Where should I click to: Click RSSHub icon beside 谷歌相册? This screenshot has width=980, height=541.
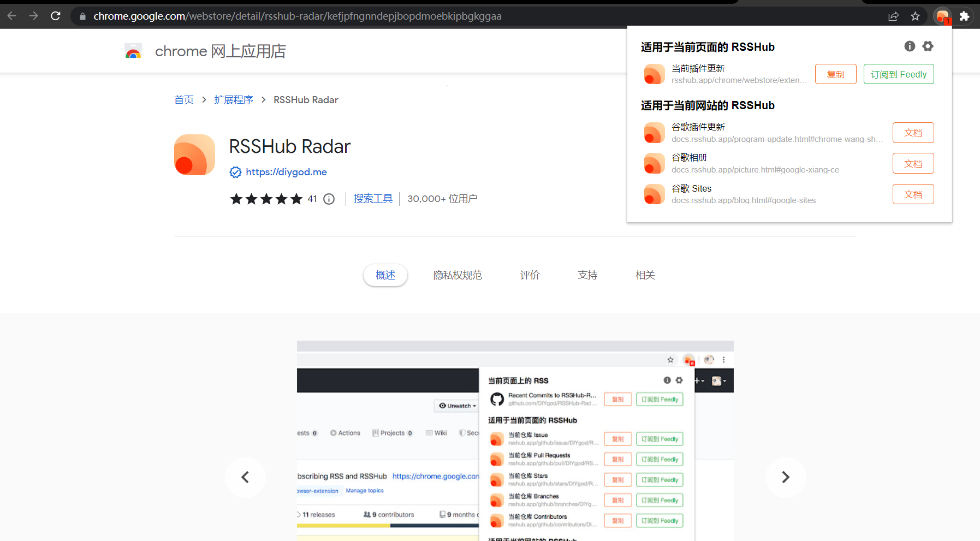[x=654, y=163]
